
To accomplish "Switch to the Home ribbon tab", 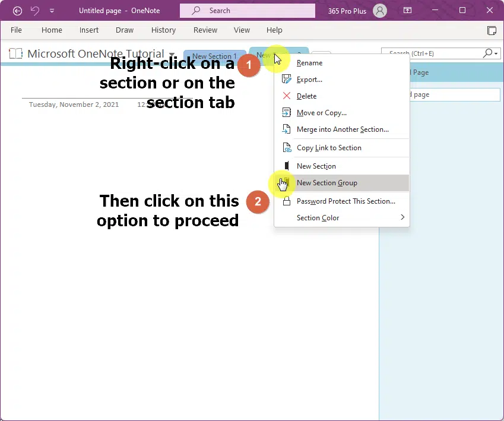I will point(52,30).
